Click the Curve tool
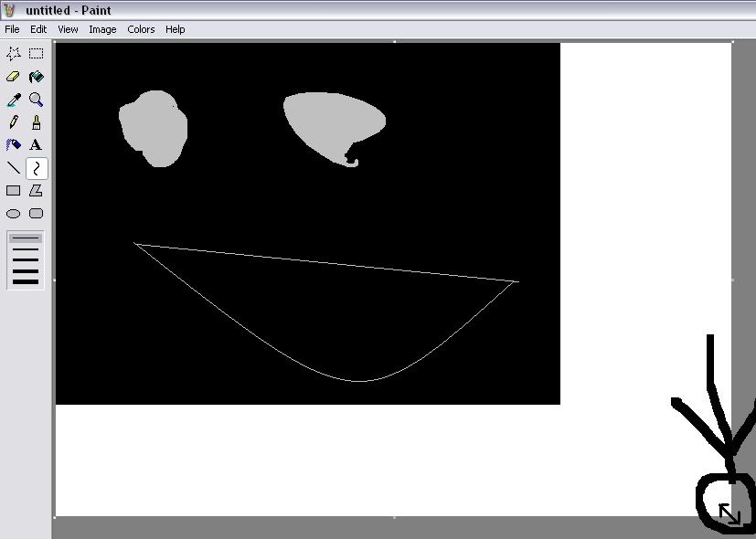This screenshot has height=539, width=756. pyautogui.click(x=37, y=168)
